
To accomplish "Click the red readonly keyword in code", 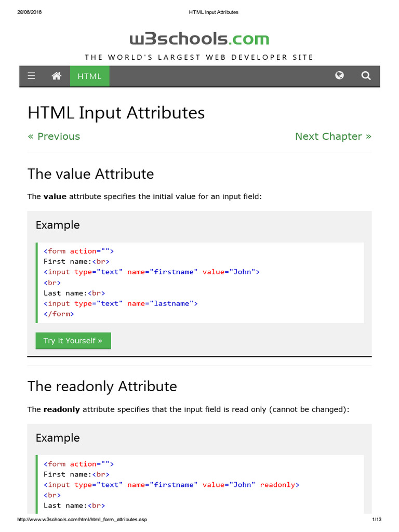I will (x=277, y=485).
